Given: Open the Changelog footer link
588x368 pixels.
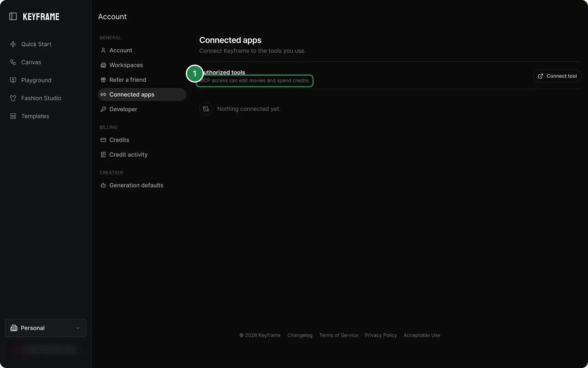Looking at the screenshot, I should pyautogui.click(x=300, y=335).
